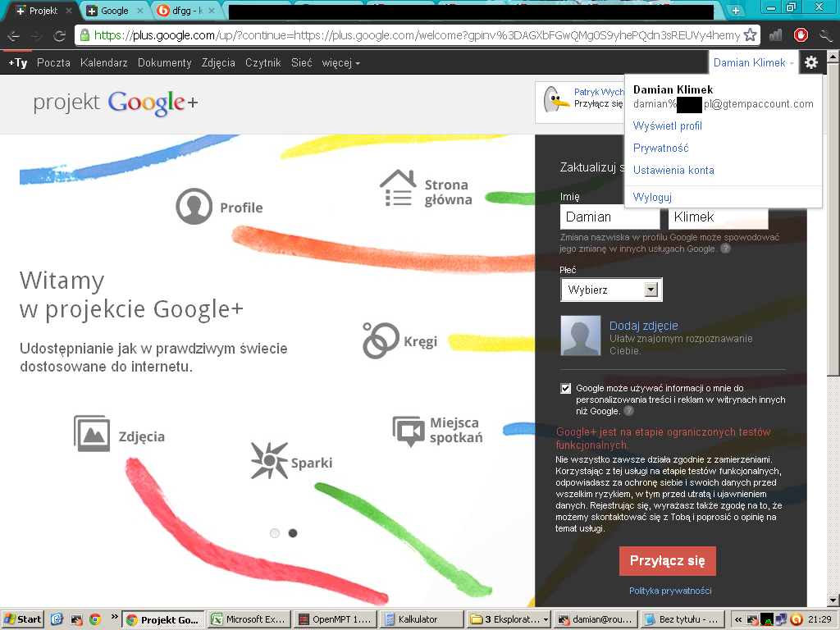This screenshot has height=630, width=840.
Task: Click the first name field Damian
Action: click(x=610, y=217)
